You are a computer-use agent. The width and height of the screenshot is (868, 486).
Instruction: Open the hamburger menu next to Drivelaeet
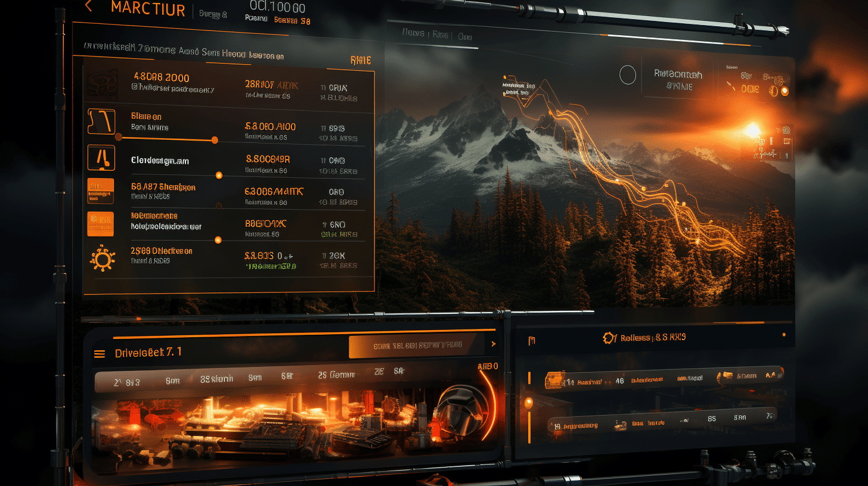100,354
